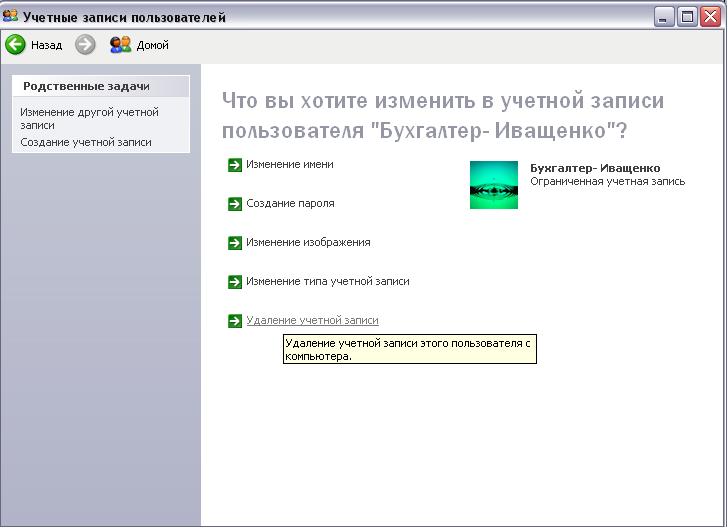The image size is (727, 527).
Task: Select the Удаление учетной записи link
Action: [x=312, y=320]
